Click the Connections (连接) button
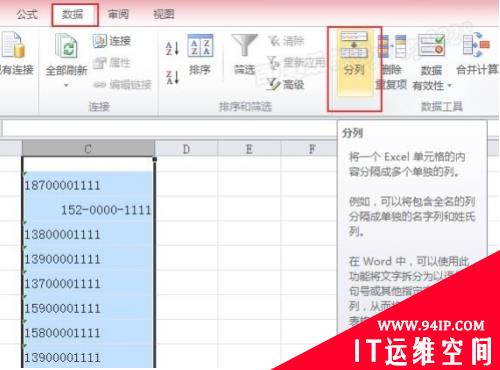The width and height of the screenshot is (500, 370). [111, 41]
